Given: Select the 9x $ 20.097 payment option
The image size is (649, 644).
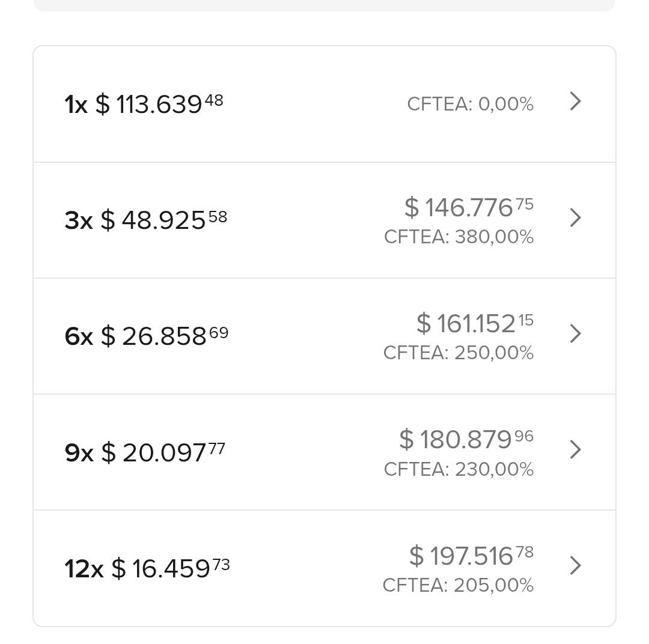Looking at the screenshot, I should 324,452.
